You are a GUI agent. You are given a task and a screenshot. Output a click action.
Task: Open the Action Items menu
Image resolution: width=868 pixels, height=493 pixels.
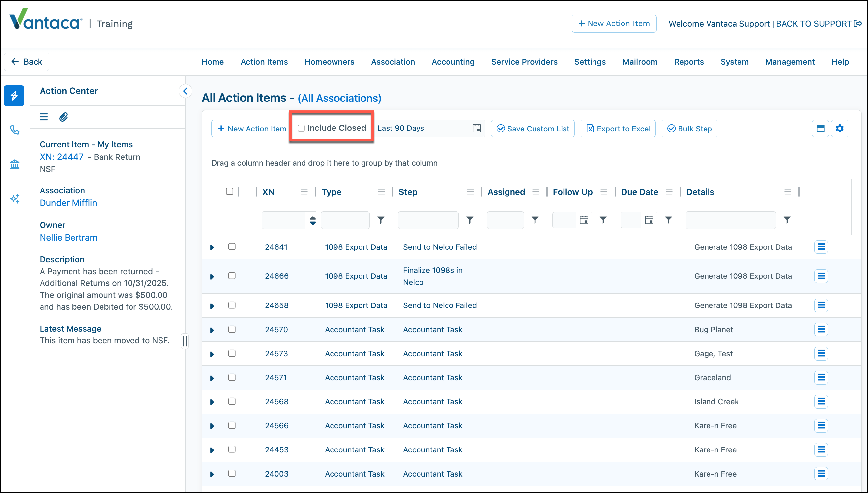pyautogui.click(x=264, y=62)
